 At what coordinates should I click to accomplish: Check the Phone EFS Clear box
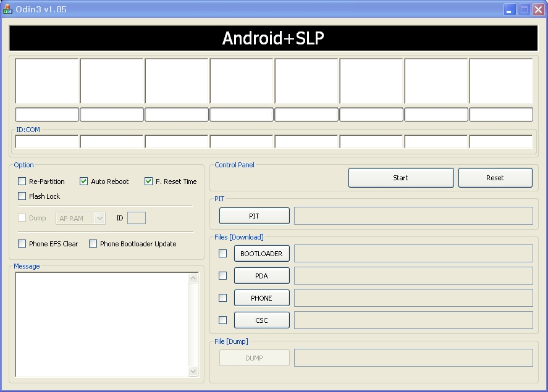(x=22, y=244)
